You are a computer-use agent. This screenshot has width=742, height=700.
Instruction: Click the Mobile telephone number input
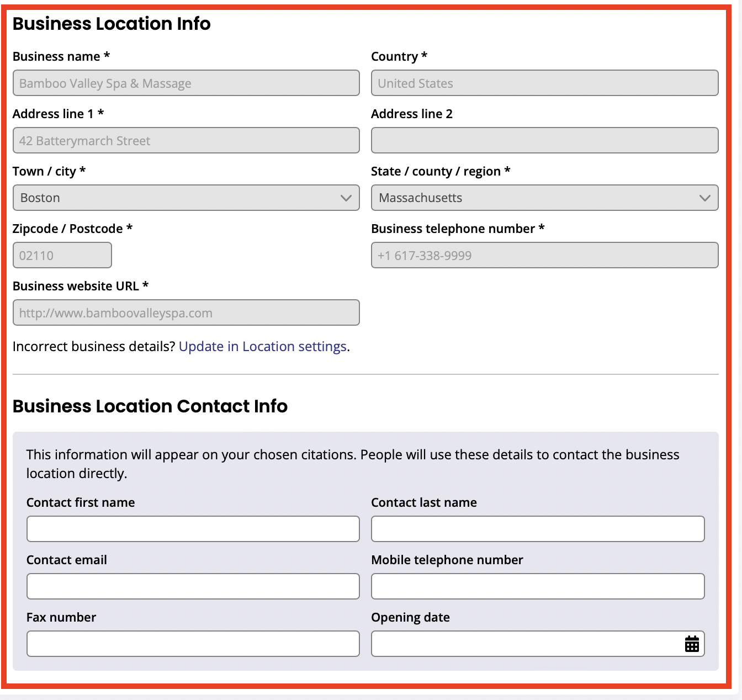538,586
